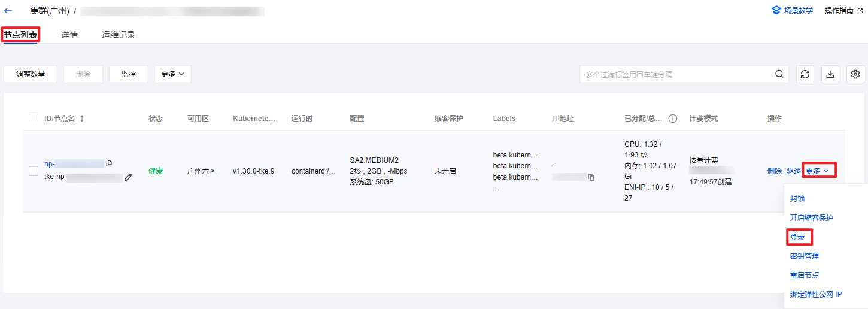Switch to the 详情 tab
Image resolution: width=868 pixels, height=309 pixels.
tap(69, 35)
